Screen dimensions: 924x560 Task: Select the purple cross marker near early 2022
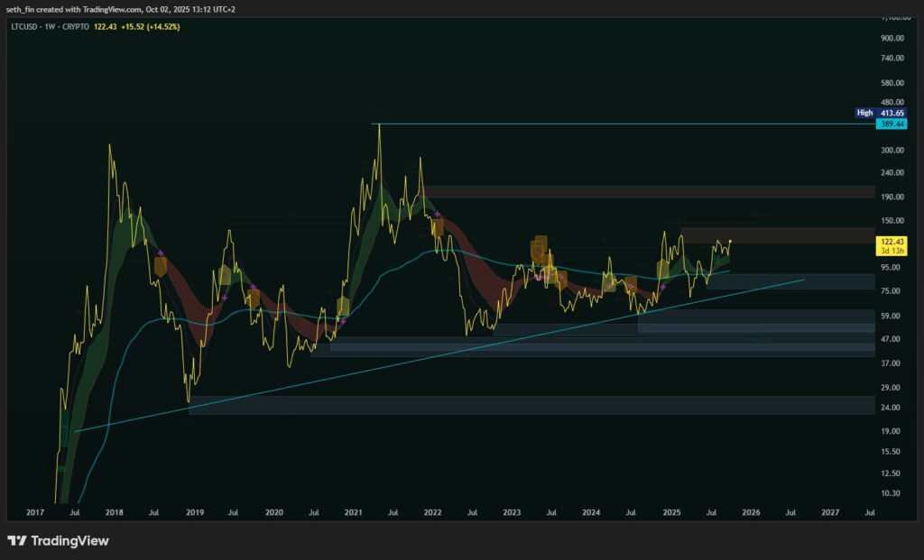point(438,215)
